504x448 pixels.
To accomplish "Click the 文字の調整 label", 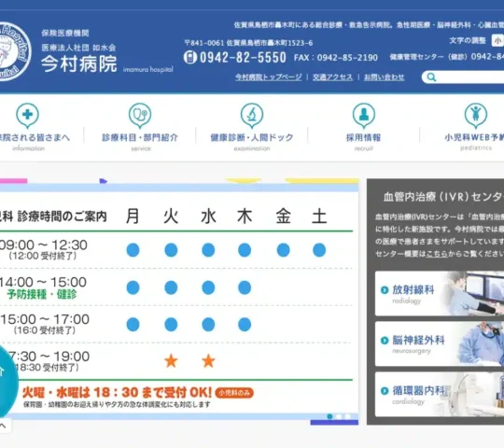I will pos(468,40).
